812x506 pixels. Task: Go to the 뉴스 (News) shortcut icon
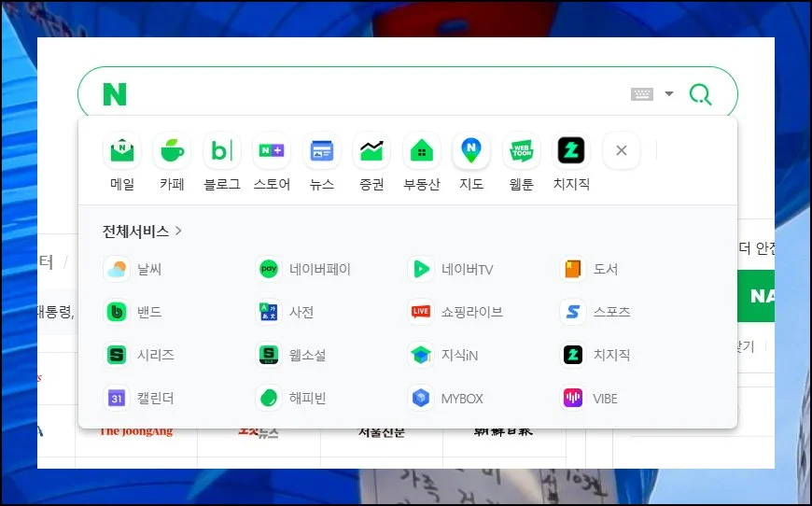[322, 150]
